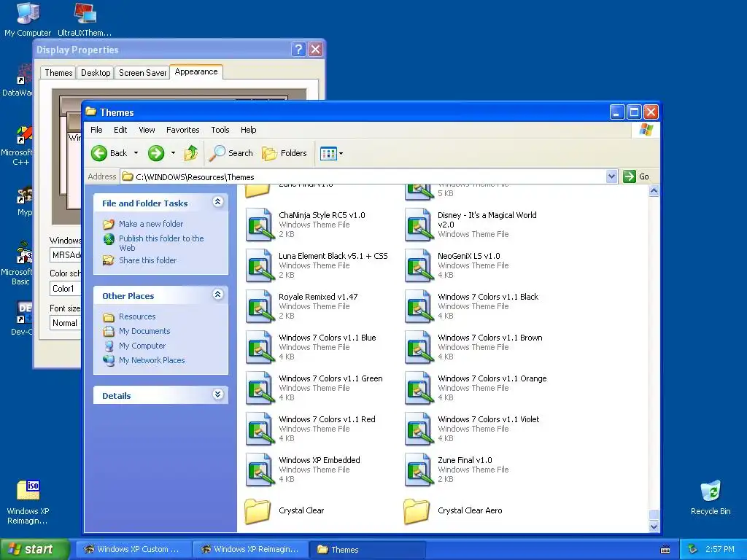Select Windows 7 Colors v1.1 Brown icon
747x560 pixels.
click(x=419, y=348)
